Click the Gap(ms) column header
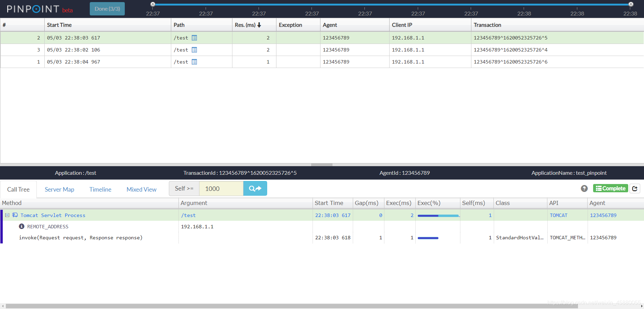The width and height of the screenshot is (644, 309). (369, 203)
